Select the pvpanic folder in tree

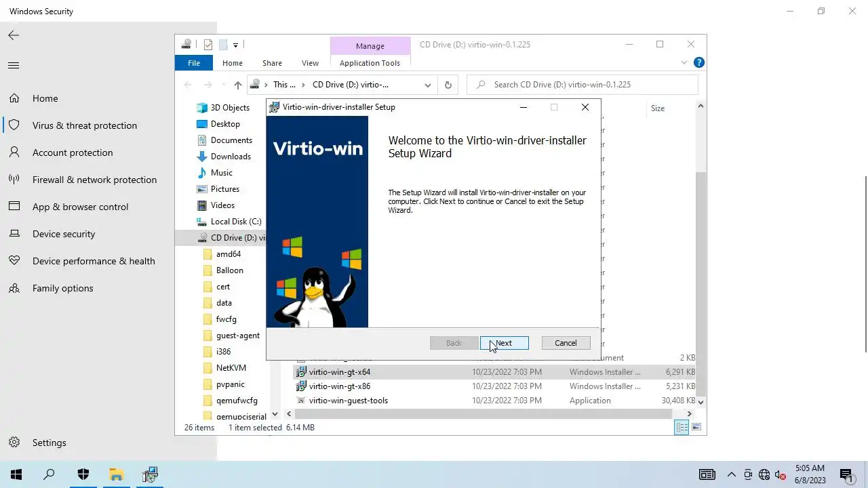point(231,384)
